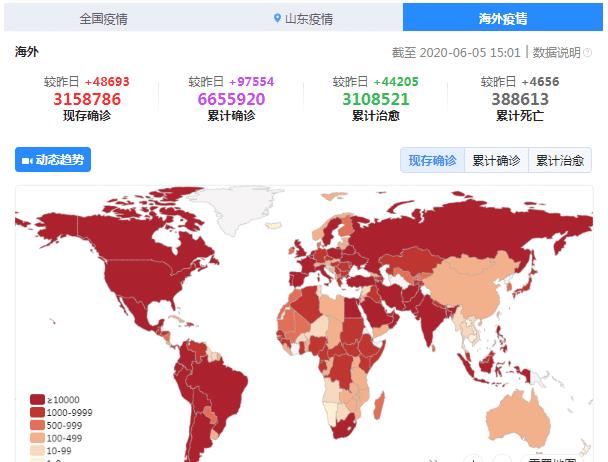This screenshot has height=462, width=608.
Task: Click the location pin icon on 山东疫情 tab
Action: tap(277, 19)
